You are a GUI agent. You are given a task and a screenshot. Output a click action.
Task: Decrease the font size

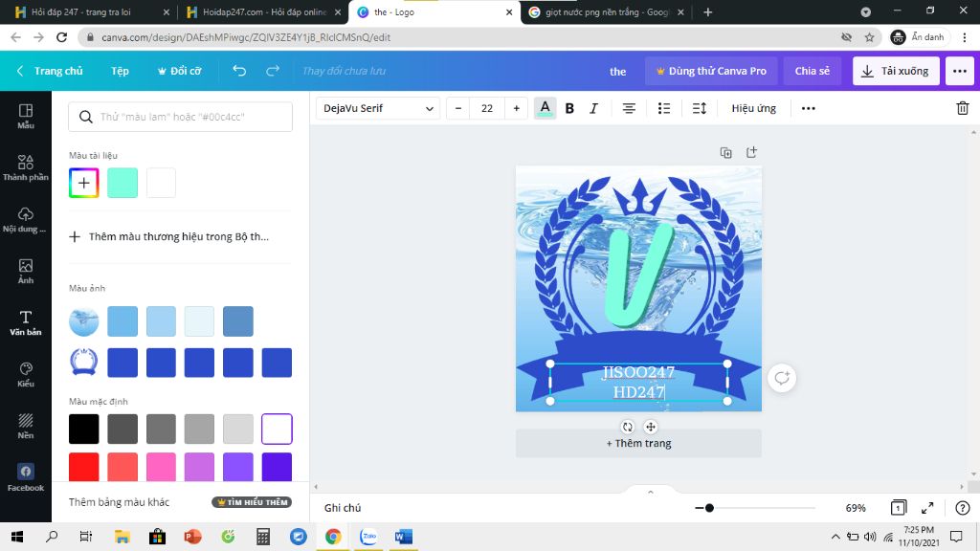(458, 108)
